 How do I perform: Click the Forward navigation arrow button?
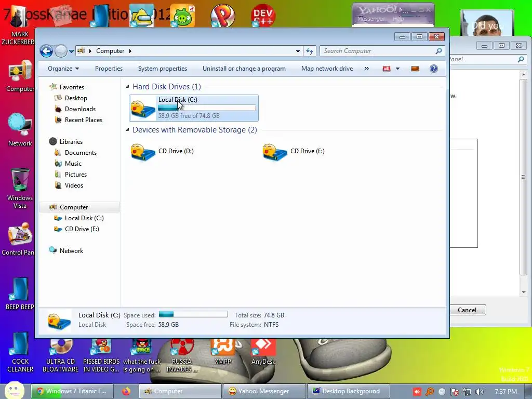61,51
